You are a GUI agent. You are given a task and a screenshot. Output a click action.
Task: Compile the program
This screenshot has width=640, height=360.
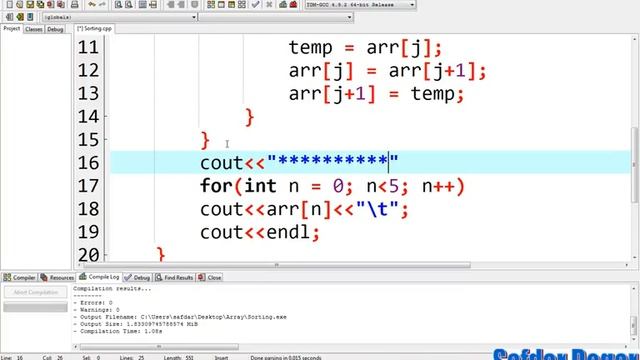[211, 4]
